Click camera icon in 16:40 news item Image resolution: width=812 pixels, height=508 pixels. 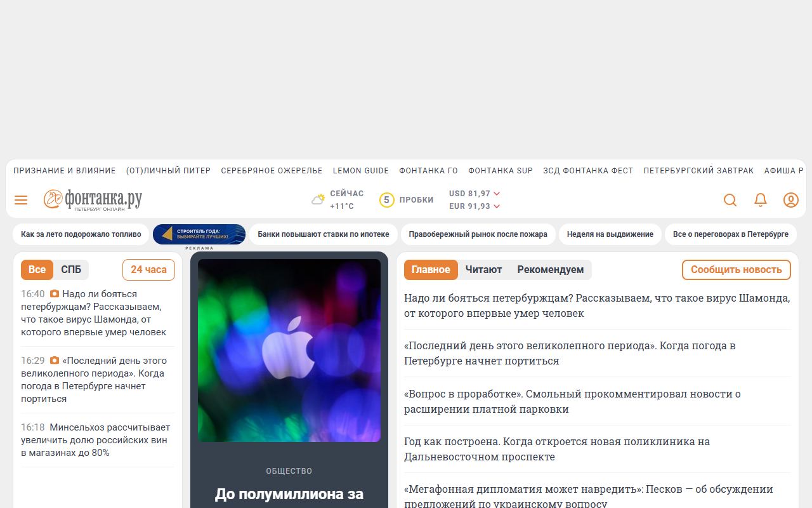55,294
